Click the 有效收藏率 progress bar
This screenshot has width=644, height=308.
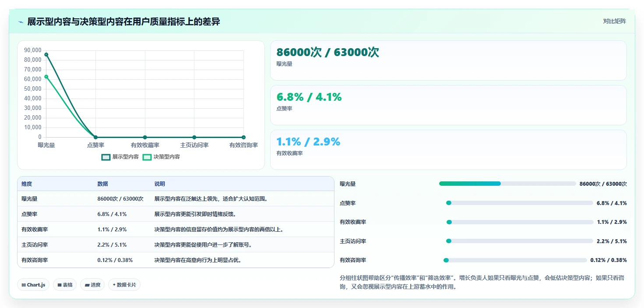[520, 222]
